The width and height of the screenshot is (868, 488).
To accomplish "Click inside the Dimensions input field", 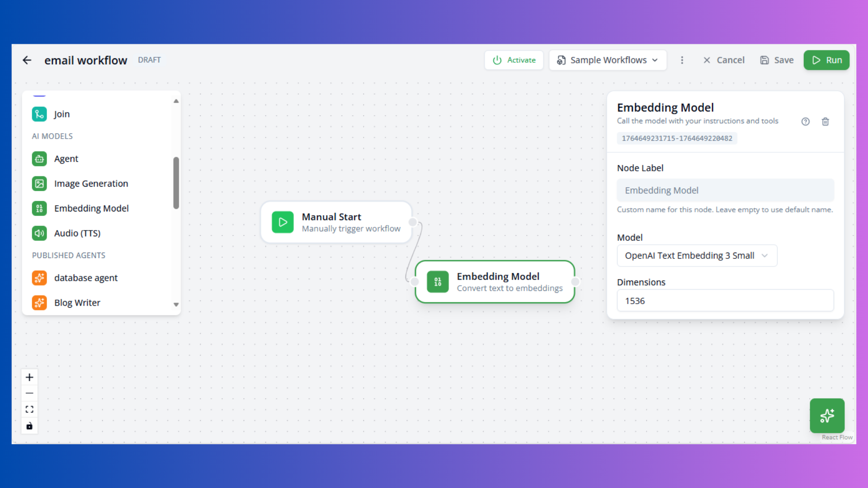I will 725,300.
